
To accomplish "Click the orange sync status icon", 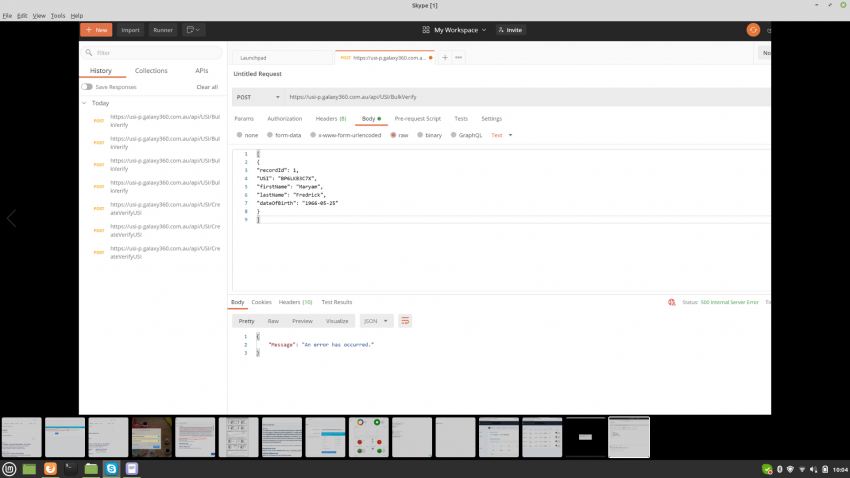I will 753,30.
